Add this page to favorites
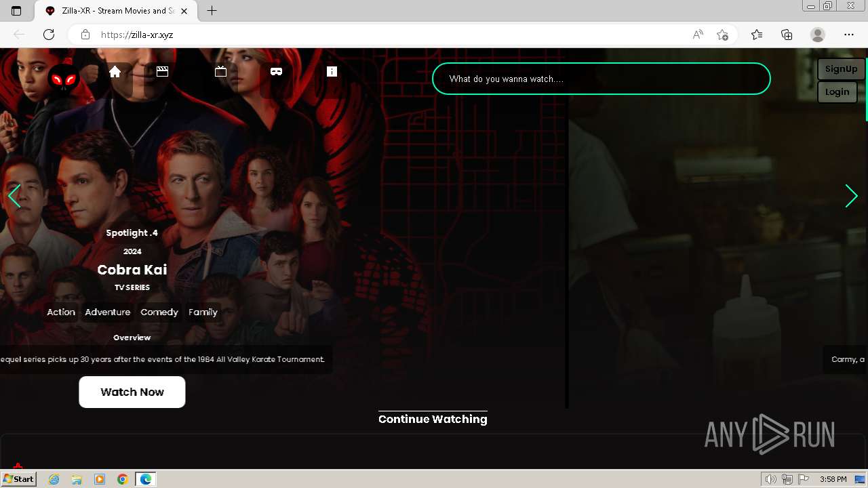 [722, 35]
